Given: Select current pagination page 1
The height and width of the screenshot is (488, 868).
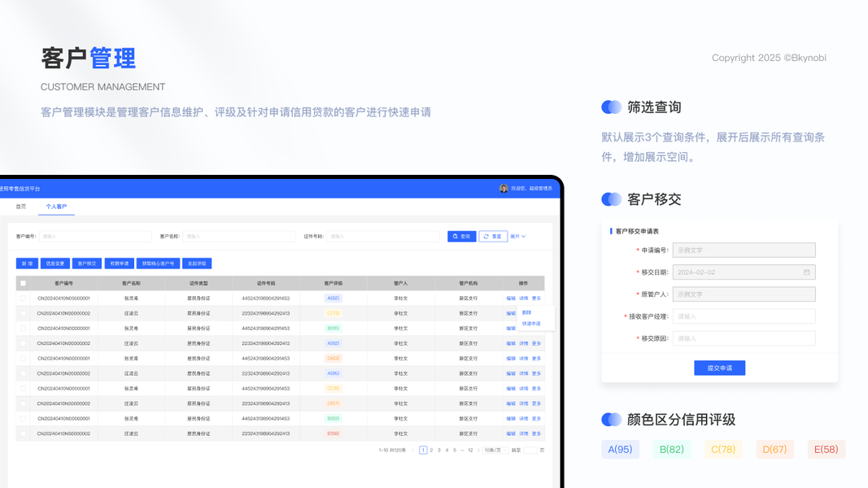Looking at the screenshot, I should coord(423,451).
